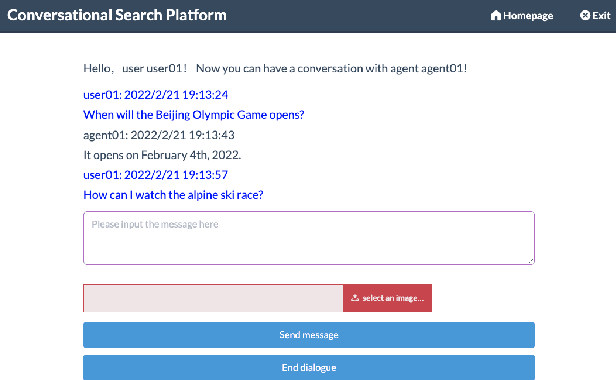Click the Send message button
The image size is (616, 380).
309,335
